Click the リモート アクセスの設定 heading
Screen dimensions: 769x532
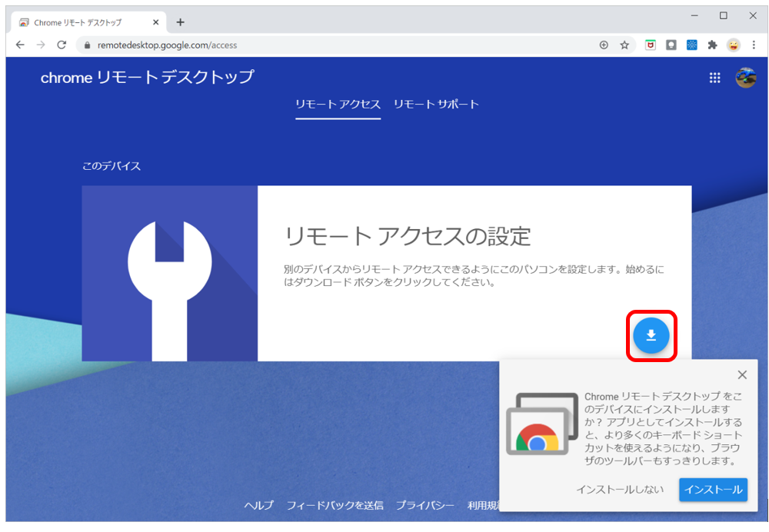[408, 236]
